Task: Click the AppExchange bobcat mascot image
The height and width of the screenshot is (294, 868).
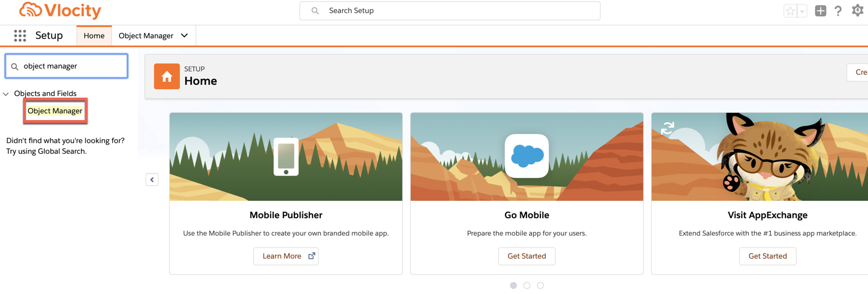Action: (768, 157)
